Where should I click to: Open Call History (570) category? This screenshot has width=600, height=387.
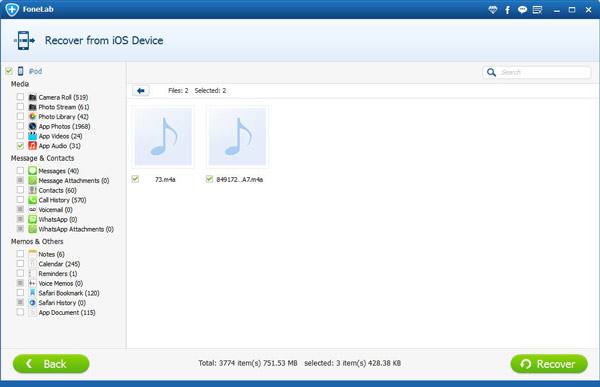[x=62, y=200]
